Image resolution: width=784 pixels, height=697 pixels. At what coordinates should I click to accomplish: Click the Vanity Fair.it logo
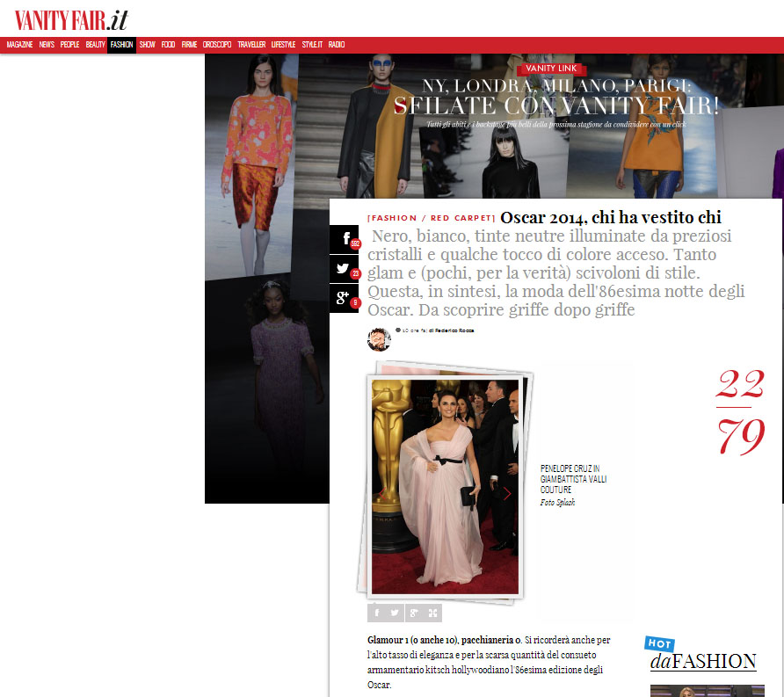coord(70,18)
